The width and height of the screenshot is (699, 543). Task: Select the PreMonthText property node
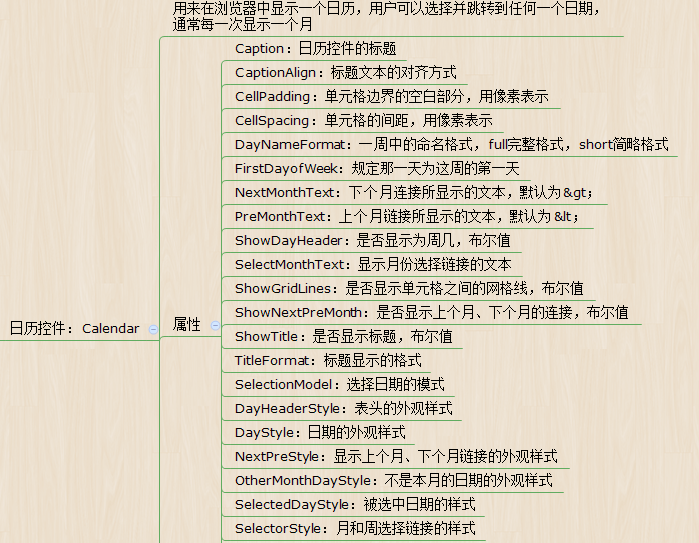tap(407, 217)
